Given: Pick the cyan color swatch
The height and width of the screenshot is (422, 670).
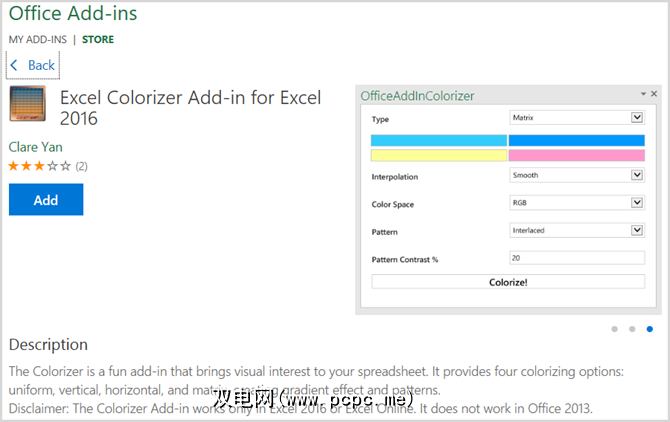Looking at the screenshot, I should tap(439, 141).
